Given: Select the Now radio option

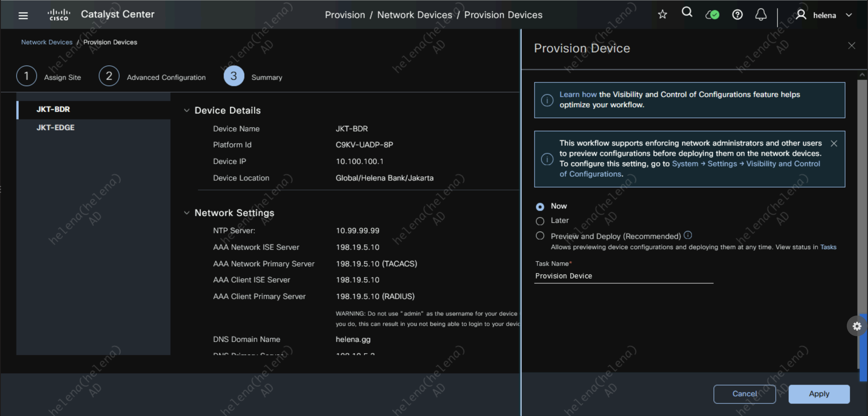Looking at the screenshot, I should click(x=540, y=207).
